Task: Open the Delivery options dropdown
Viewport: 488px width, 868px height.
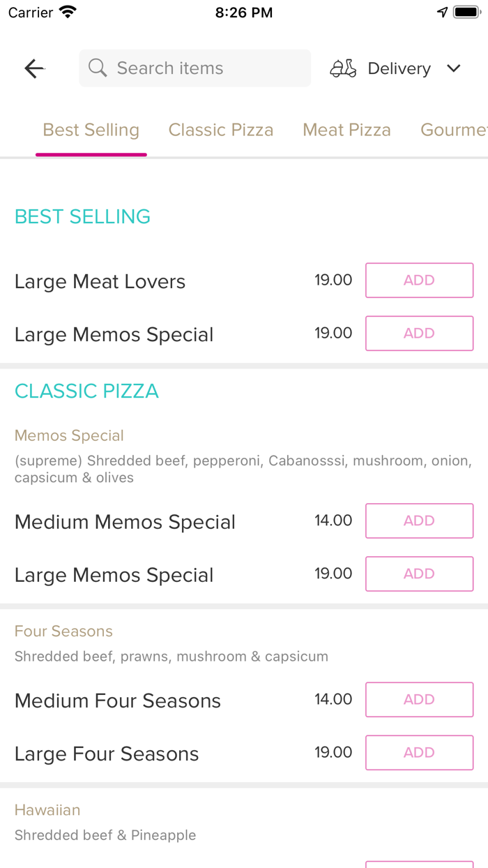Action: (x=399, y=68)
